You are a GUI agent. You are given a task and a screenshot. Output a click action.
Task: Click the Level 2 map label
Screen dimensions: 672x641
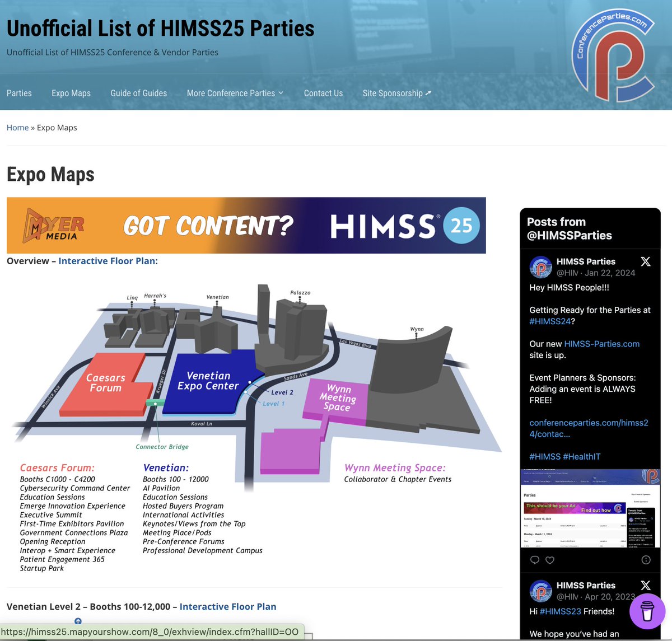[282, 392]
